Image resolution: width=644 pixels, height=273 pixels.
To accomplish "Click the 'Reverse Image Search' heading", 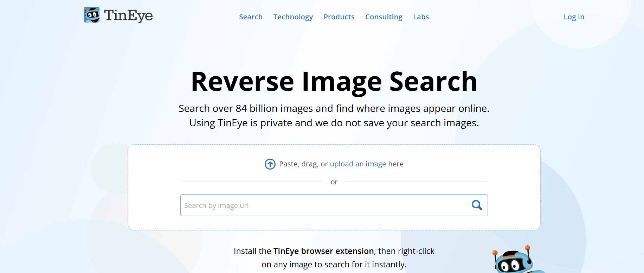I will tap(334, 82).
